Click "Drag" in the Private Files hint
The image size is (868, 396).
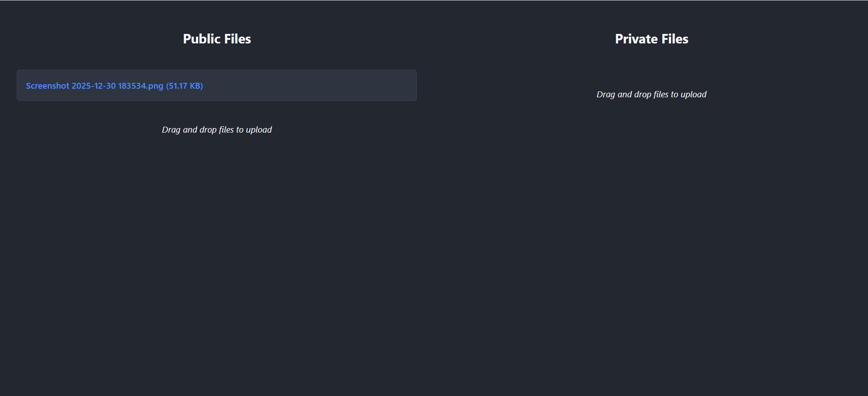point(606,95)
